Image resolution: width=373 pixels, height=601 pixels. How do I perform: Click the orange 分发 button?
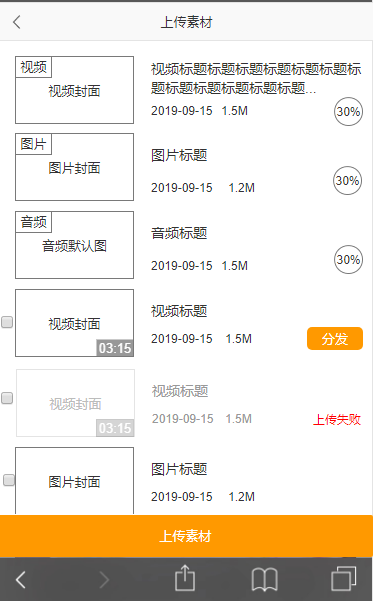[x=335, y=338]
